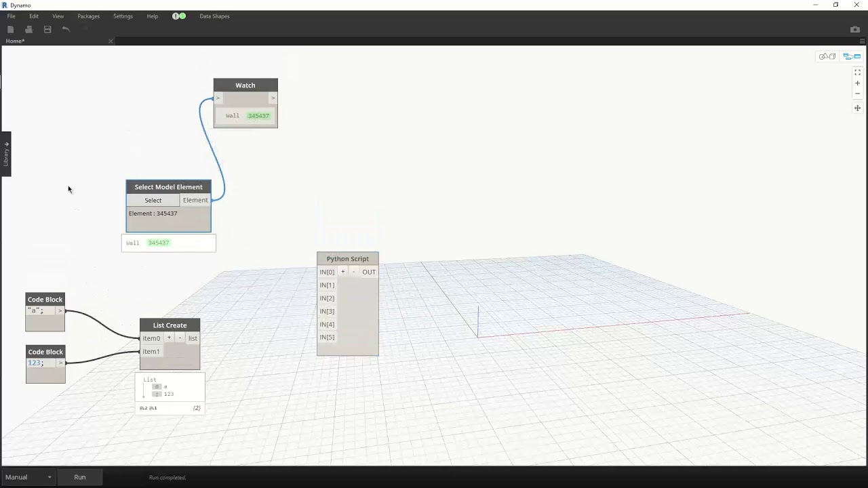Click the Python Script OUT port
Image resolution: width=868 pixels, height=488 pixels.
tap(369, 272)
